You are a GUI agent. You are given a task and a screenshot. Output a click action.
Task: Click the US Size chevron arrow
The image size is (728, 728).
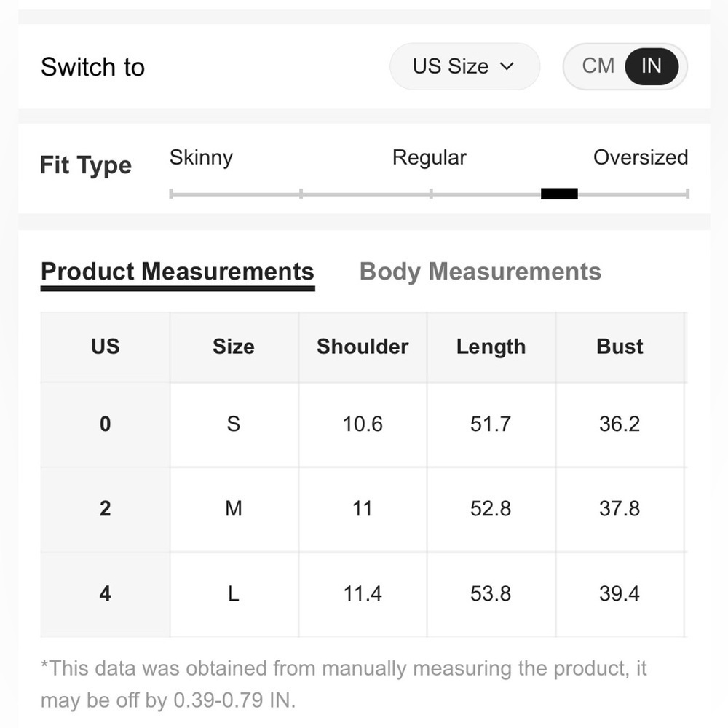(507, 66)
